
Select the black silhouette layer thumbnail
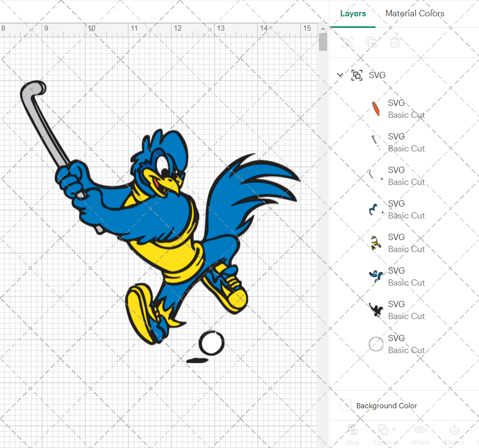pos(376,310)
